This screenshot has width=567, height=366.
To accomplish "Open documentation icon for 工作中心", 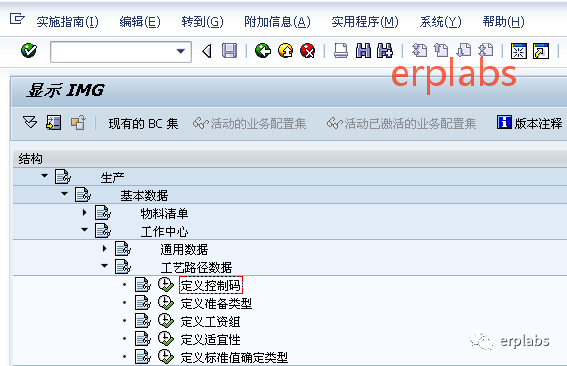I will pyautogui.click(x=103, y=231).
